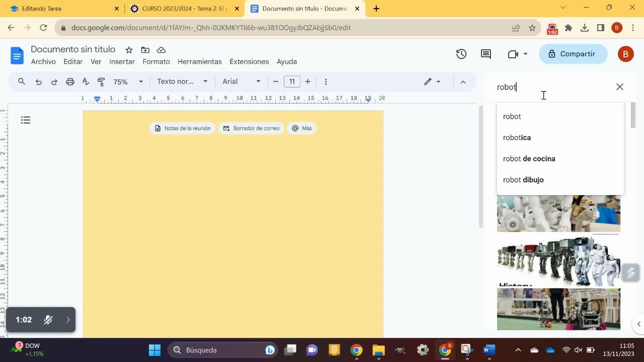Reload the page in Chrome
Image resolution: width=644 pixels, height=362 pixels.
[43, 28]
